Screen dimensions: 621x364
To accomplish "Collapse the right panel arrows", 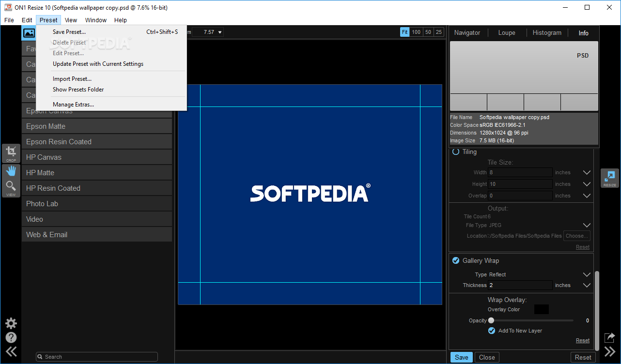I will pyautogui.click(x=609, y=352).
